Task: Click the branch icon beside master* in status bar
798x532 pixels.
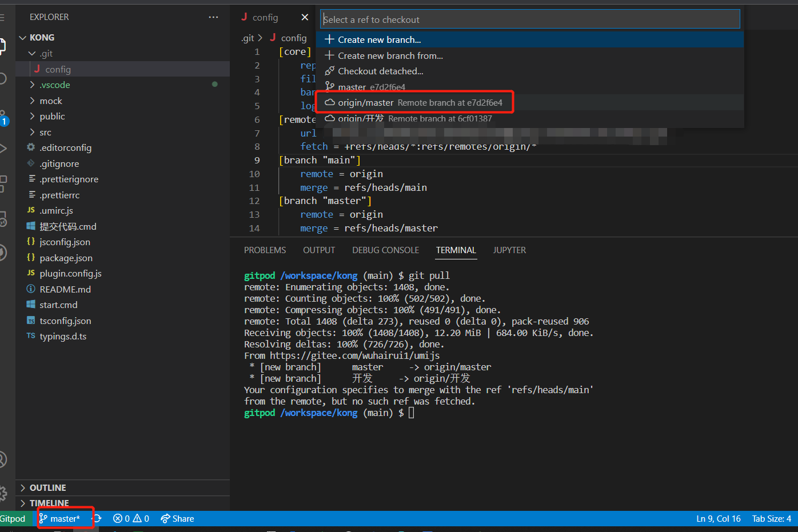Action: [x=43, y=518]
